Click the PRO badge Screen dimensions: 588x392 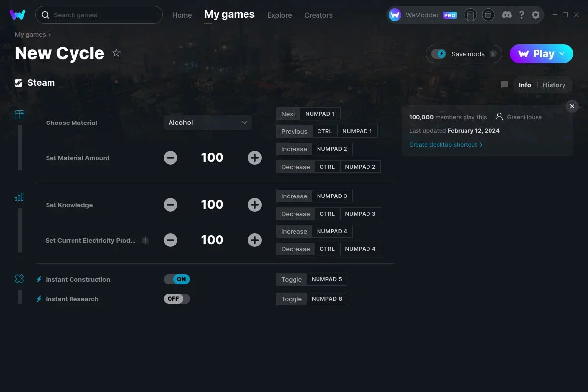click(x=450, y=15)
